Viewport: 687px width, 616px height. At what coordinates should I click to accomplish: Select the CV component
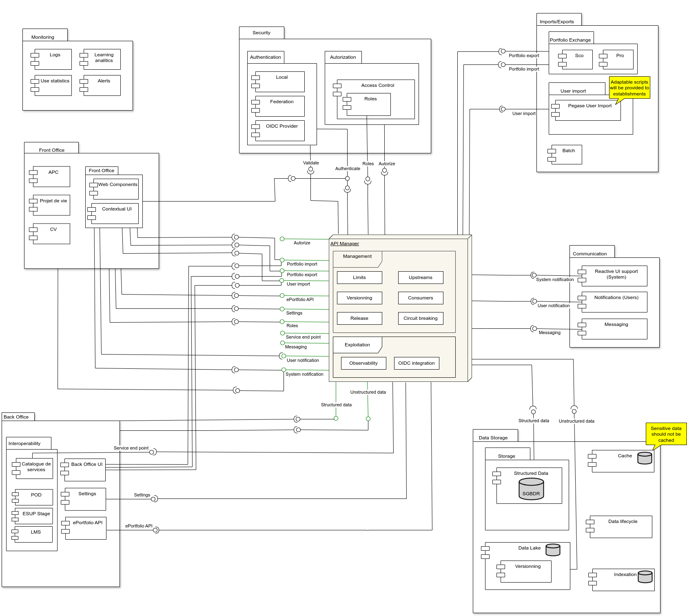tap(49, 234)
